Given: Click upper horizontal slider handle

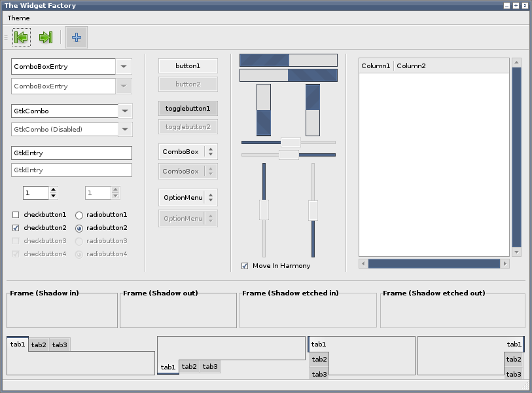Looking at the screenshot, I should click(x=291, y=143).
